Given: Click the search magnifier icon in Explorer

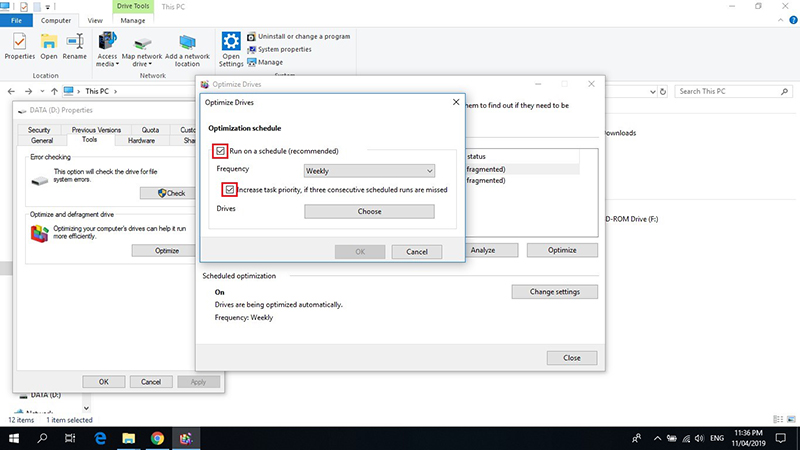Looking at the screenshot, I should click(784, 91).
